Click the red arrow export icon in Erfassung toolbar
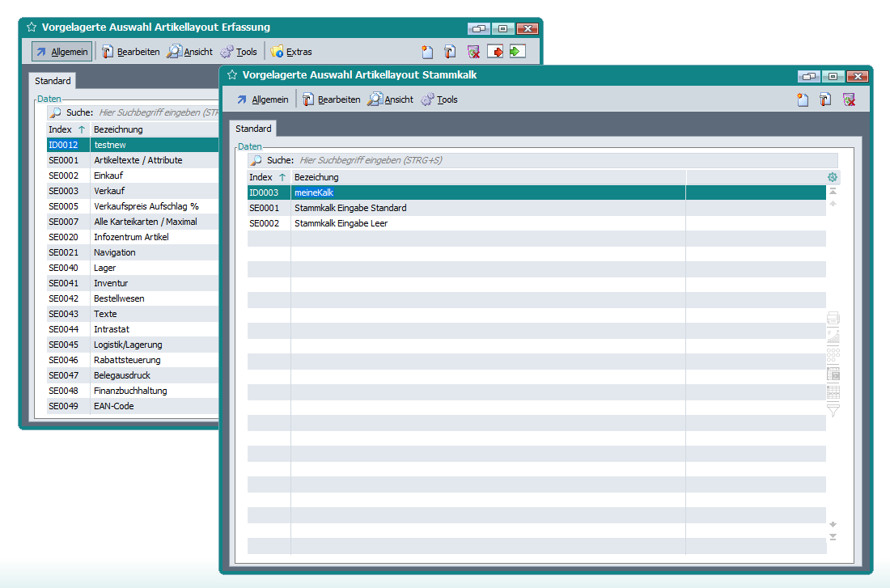 point(495,52)
